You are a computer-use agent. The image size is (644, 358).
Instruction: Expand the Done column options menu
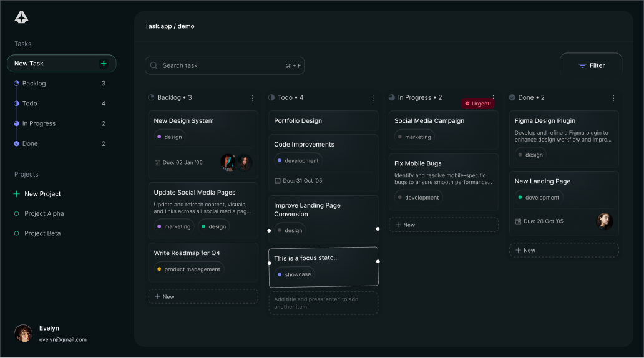613,98
